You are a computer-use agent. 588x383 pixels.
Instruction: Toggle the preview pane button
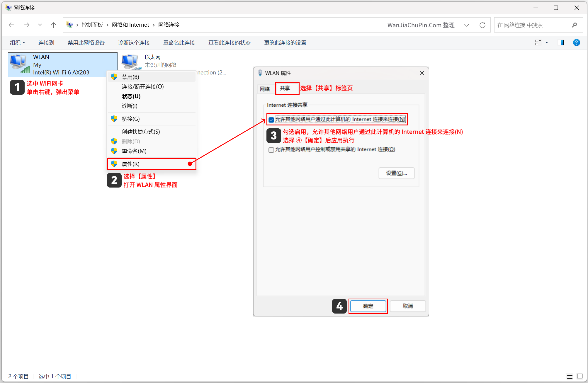click(x=561, y=42)
